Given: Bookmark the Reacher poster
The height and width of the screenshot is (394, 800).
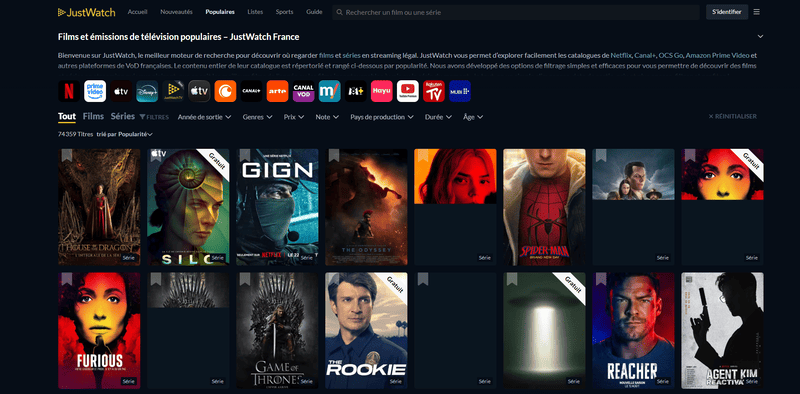Looking at the screenshot, I should (601, 279).
